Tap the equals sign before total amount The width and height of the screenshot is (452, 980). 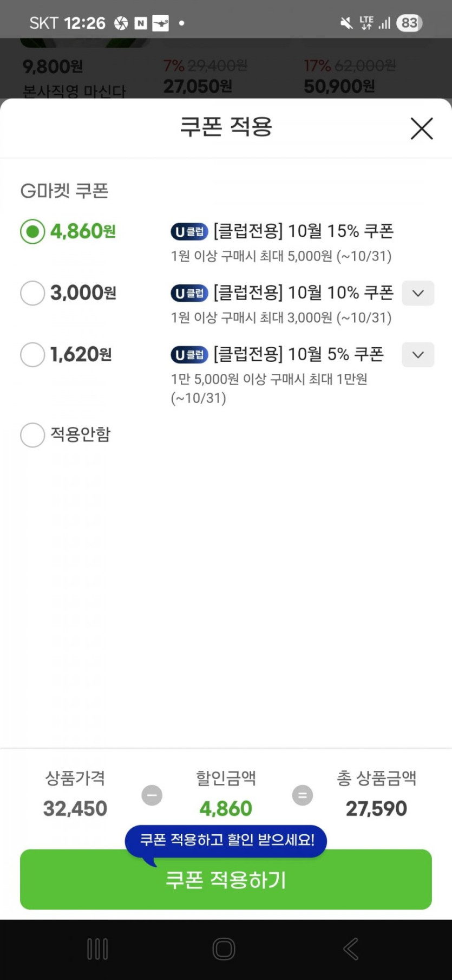click(x=302, y=795)
